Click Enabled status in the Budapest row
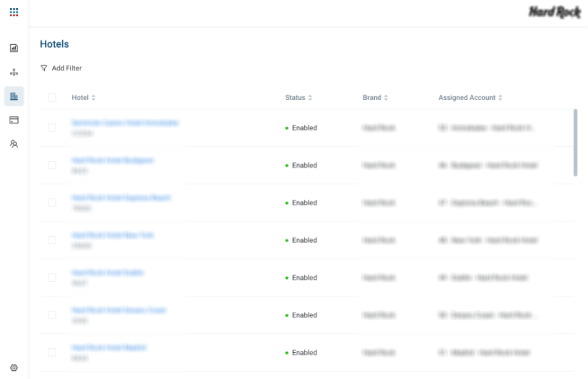Image resolution: width=588 pixels, height=379 pixels. (301, 165)
